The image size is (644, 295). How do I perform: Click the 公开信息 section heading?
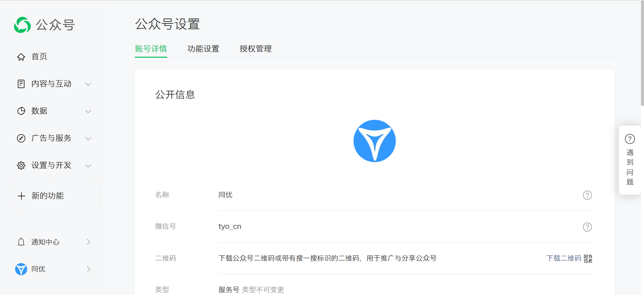(175, 95)
